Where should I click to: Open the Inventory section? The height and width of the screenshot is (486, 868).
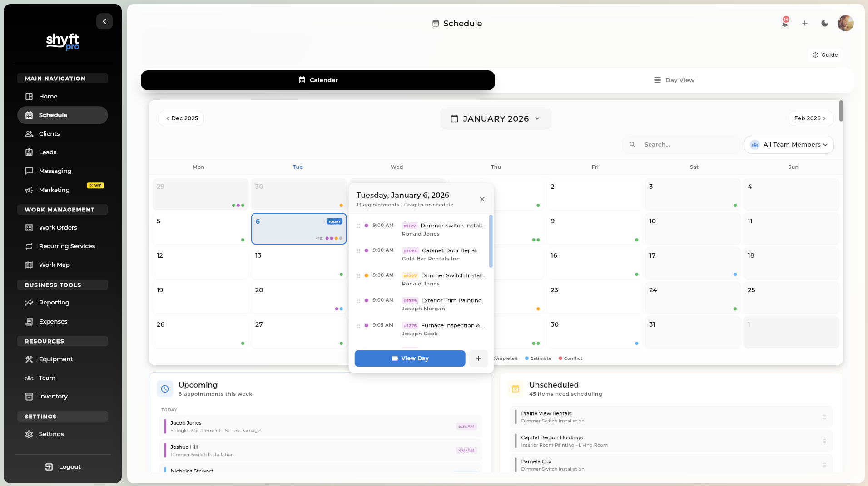click(x=53, y=396)
